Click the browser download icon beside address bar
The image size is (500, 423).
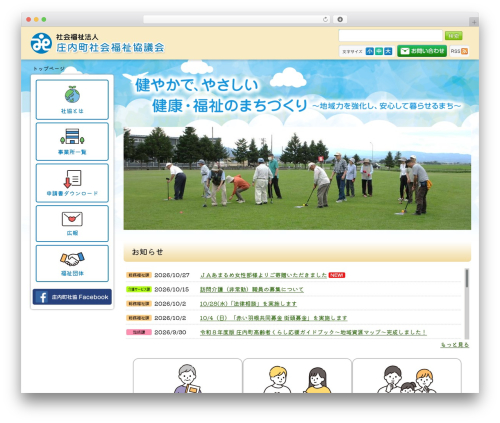click(340, 19)
